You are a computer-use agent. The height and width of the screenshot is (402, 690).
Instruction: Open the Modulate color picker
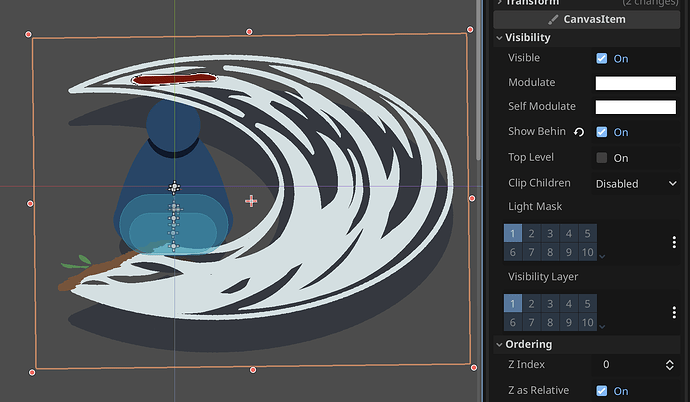pyautogui.click(x=635, y=83)
